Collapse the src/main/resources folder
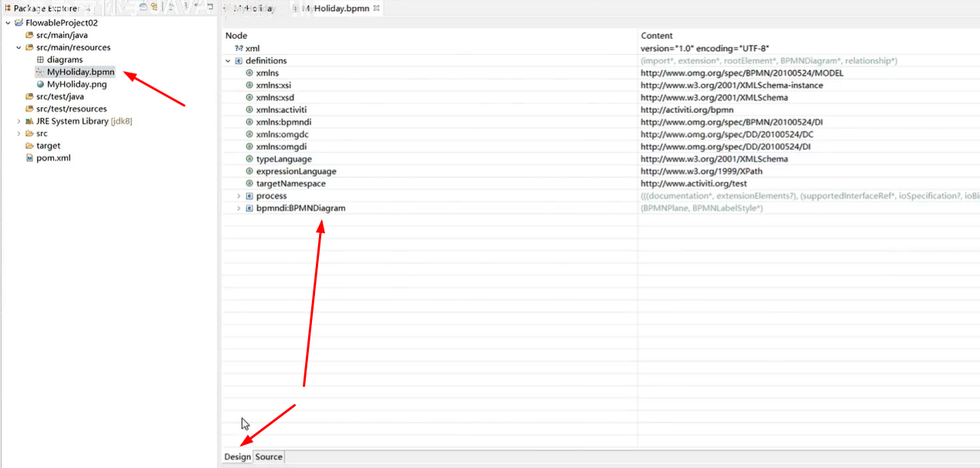This screenshot has height=468, width=980. tap(19, 48)
